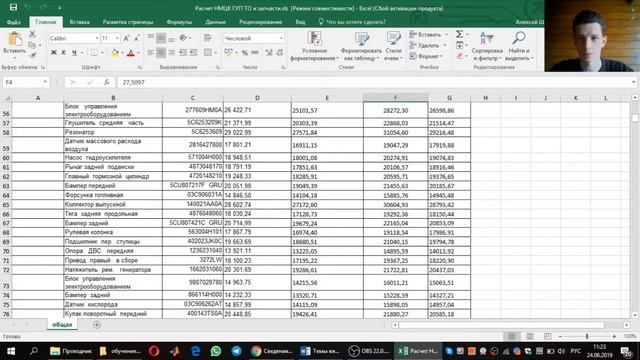640x360 pixels.
Task: Open the Числовой number format dropdown
Action: 281,38
